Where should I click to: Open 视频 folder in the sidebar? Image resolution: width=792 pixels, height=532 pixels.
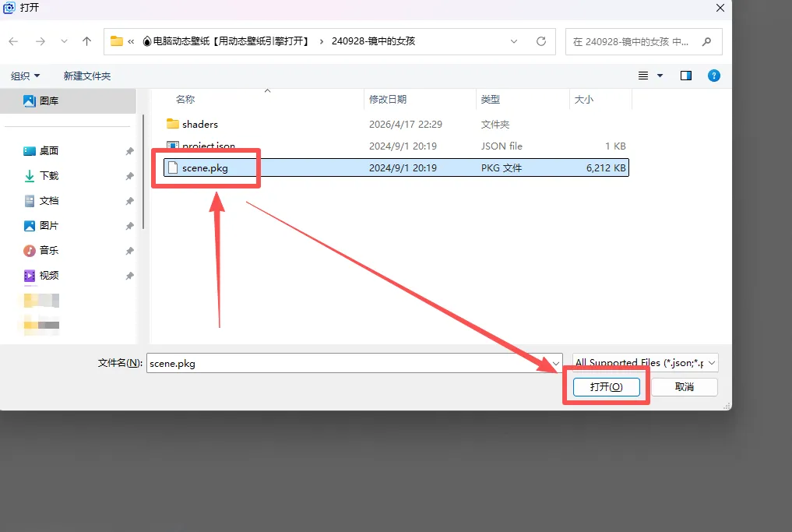[49, 275]
